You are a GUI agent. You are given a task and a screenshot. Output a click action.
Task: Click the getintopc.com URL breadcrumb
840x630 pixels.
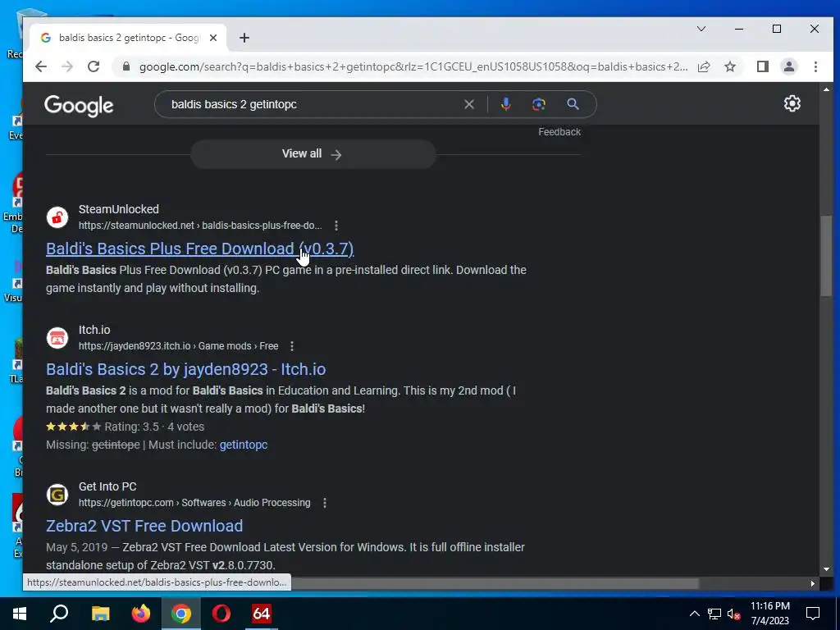coord(194,503)
